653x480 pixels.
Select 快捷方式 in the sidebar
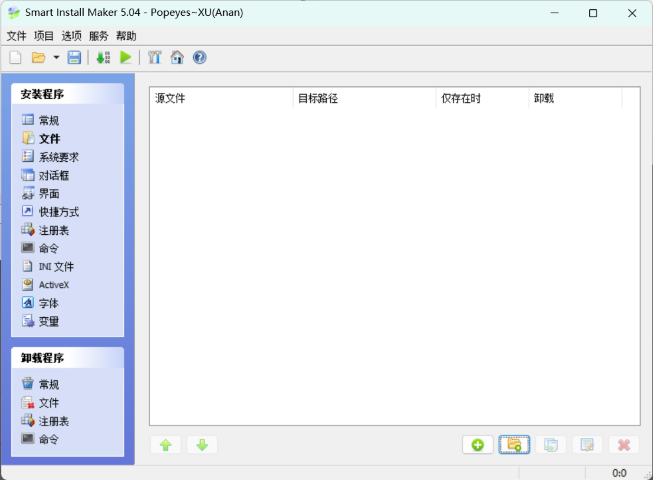58,212
